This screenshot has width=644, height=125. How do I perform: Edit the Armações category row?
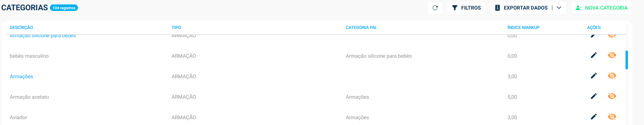[594, 76]
